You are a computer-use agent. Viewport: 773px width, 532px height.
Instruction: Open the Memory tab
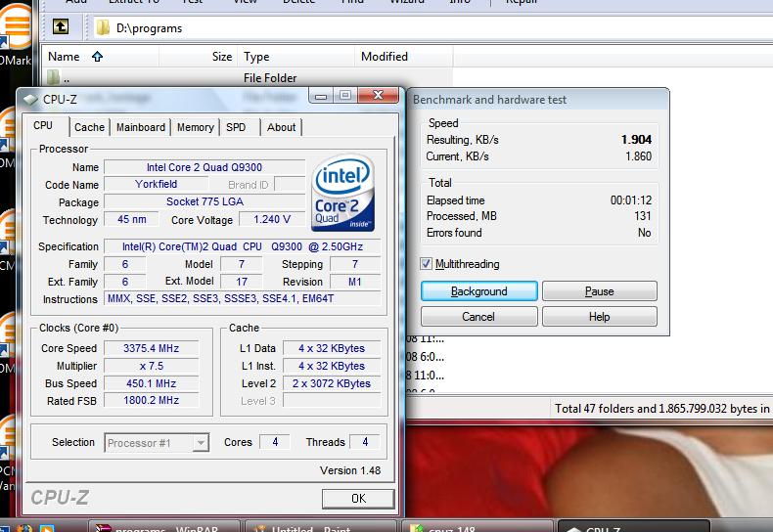(196, 127)
